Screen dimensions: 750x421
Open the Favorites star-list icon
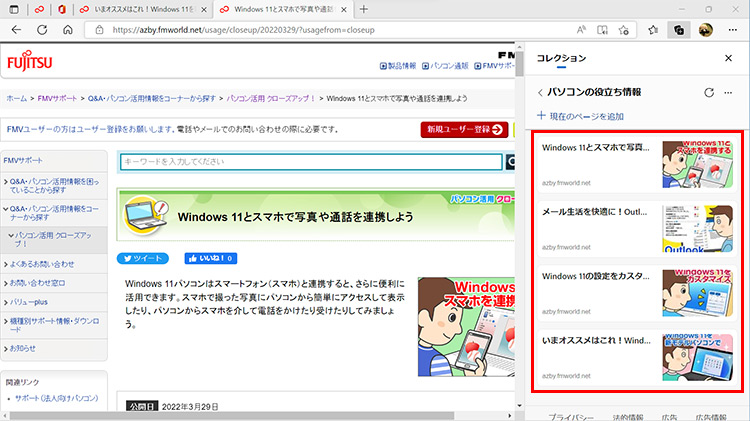pos(652,30)
